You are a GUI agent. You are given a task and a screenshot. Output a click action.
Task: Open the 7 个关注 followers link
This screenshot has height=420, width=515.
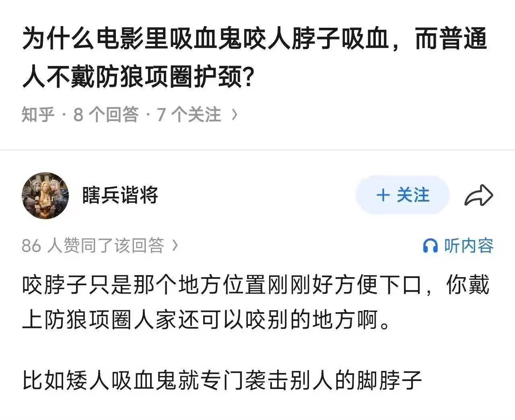tap(187, 114)
